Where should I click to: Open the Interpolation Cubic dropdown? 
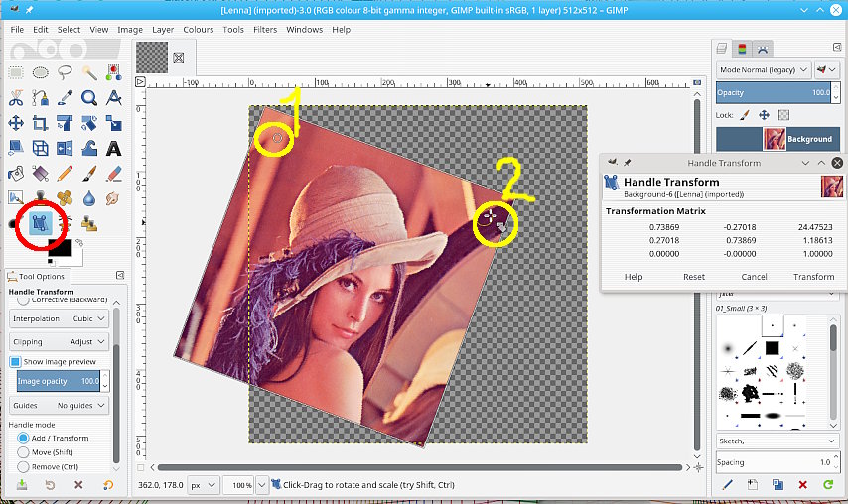click(x=59, y=318)
